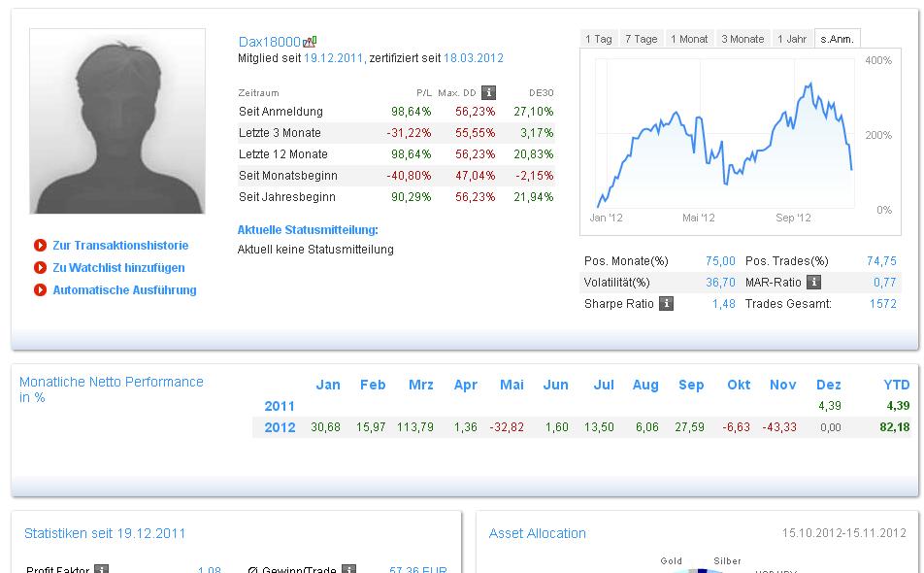Open Zur Transaktionshistorie link
The image size is (924, 573).
pyautogui.click(x=120, y=246)
